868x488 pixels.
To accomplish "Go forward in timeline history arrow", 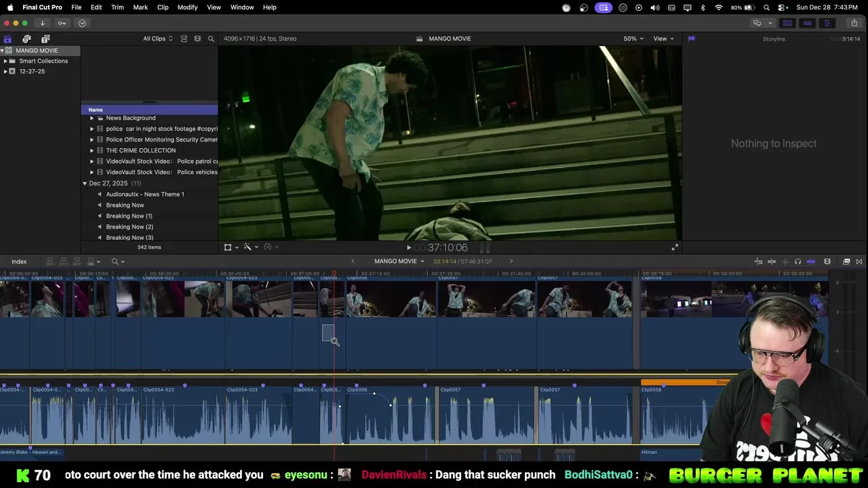I will pos(511,262).
